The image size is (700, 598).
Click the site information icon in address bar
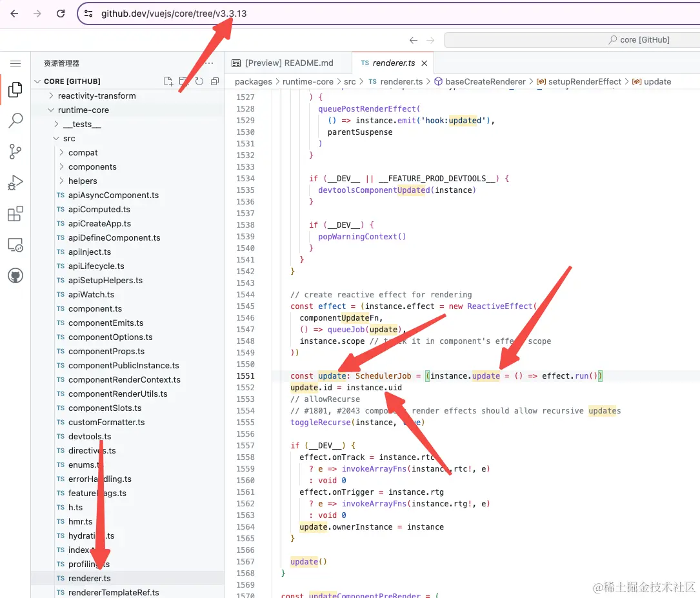pyautogui.click(x=88, y=14)
